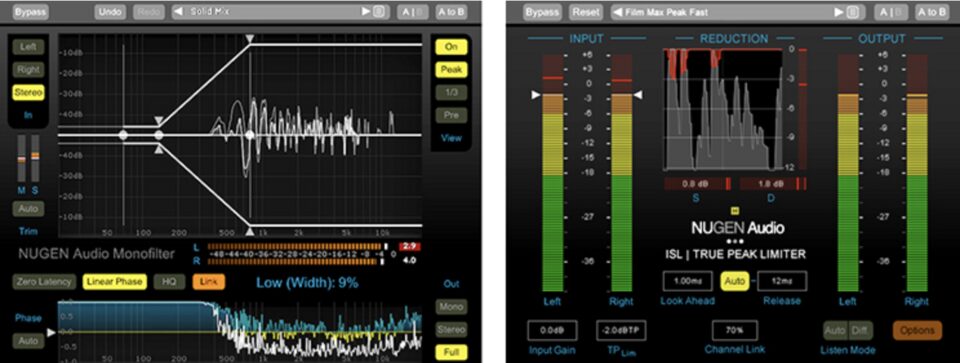
Task: Set output to Mono
Action: [x=452, y=306]
